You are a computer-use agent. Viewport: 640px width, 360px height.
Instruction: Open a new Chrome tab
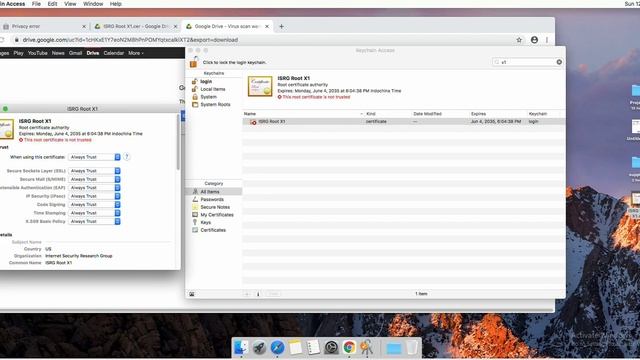click(x=281, y=26)
